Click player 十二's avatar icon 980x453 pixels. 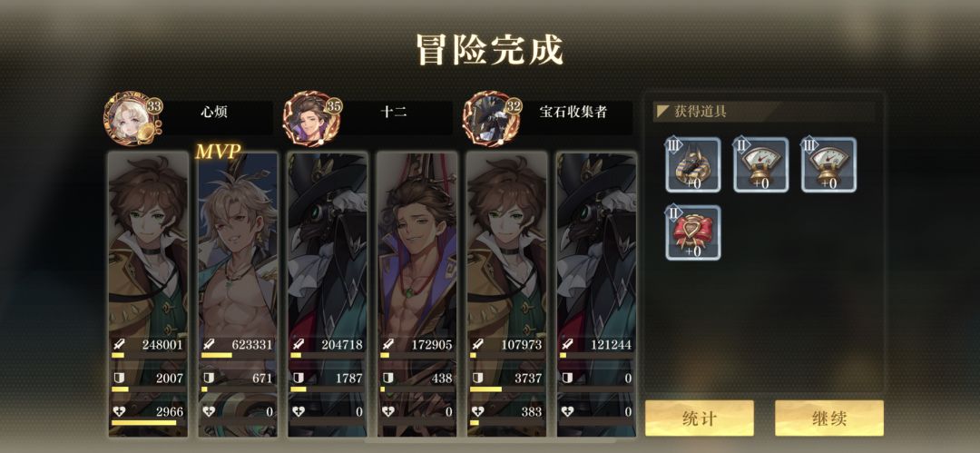[309, 119]
